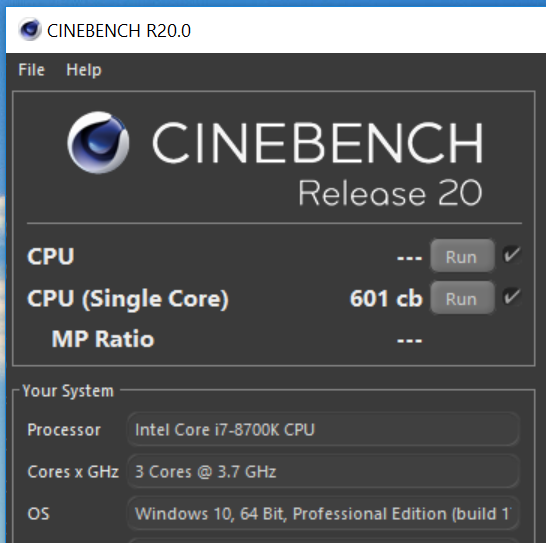The image size is (546, 543).
Task: Run the CPU Single Core benchmark
Action: [462, 298]
